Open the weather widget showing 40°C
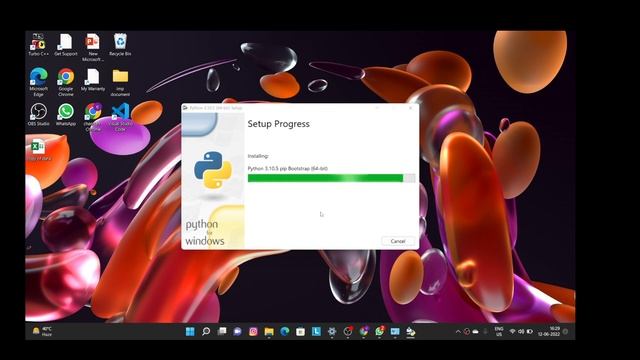The height and width of the screenshot is (360, 640). click(x=42, y=331)
